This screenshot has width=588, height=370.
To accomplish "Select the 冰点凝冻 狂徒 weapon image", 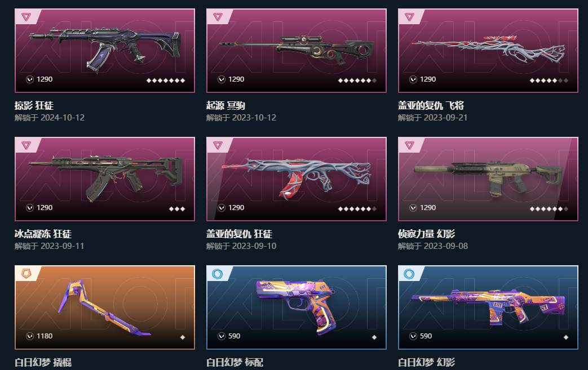I will coord(105,179).
